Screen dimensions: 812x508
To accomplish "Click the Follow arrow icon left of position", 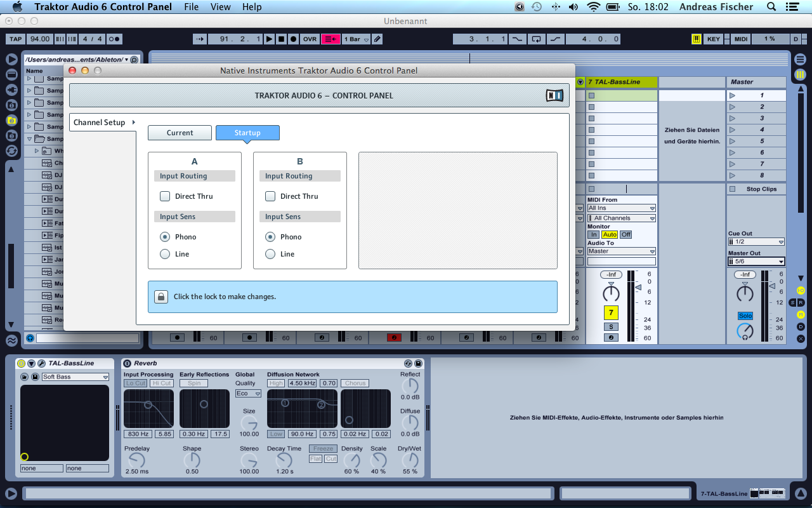I will pos(200,39).
